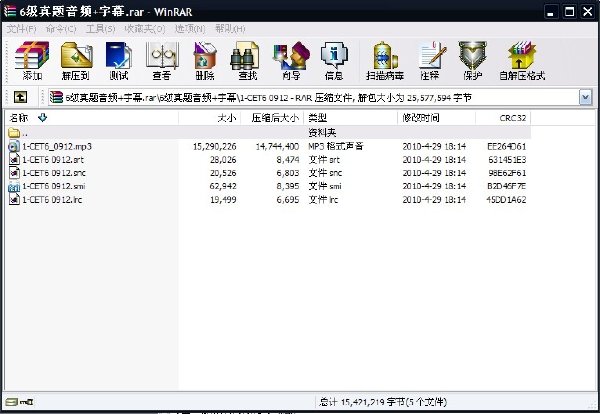
Task: Click the 资料夹 type of parent folder
Action: 322,133
